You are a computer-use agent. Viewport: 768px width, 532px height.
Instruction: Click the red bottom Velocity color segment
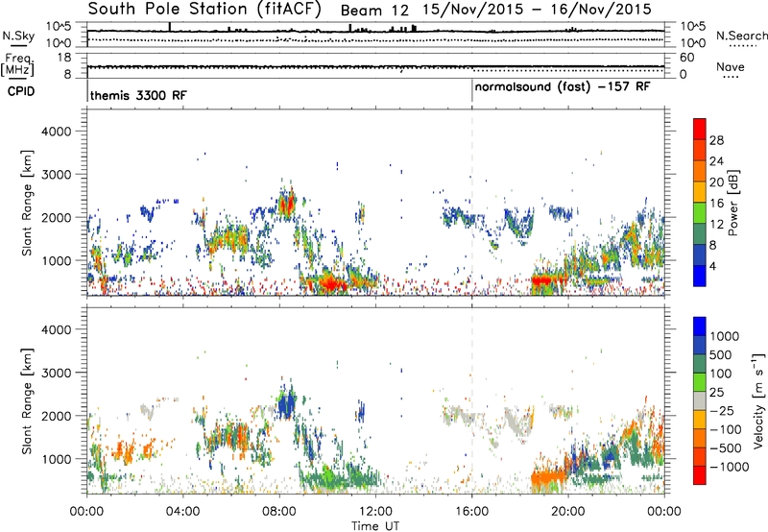click(700, 475)
